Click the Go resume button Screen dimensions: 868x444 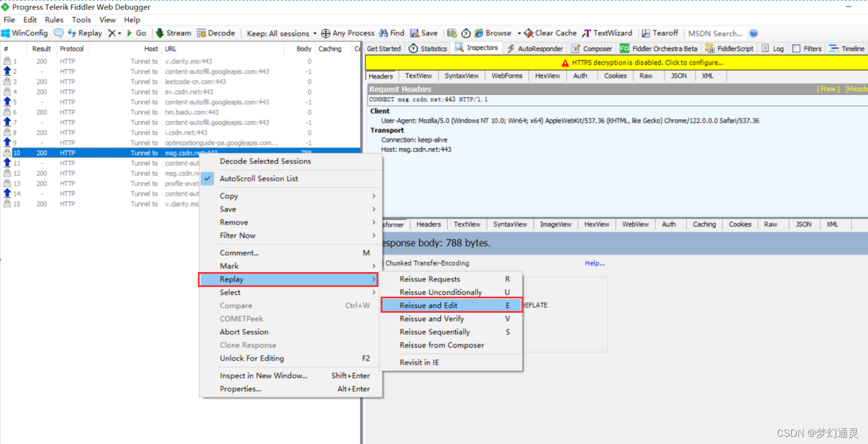point(136,34)
